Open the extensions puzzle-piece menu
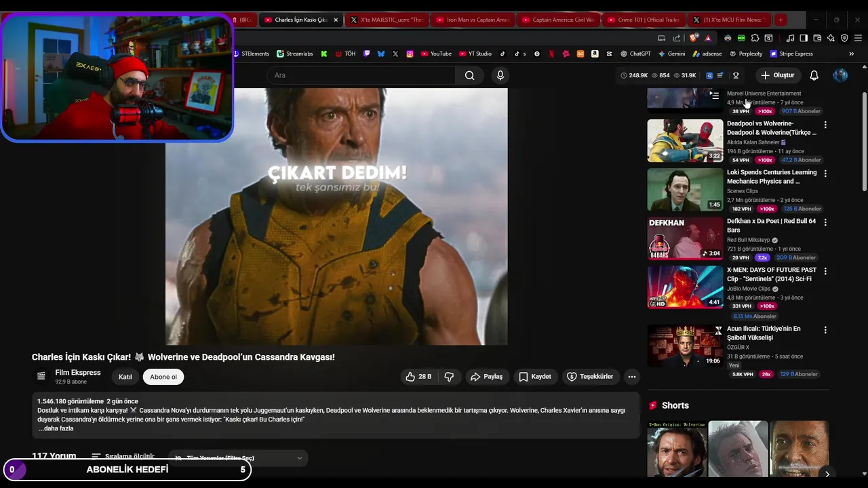The image size is (868, 488). [755, 38]
